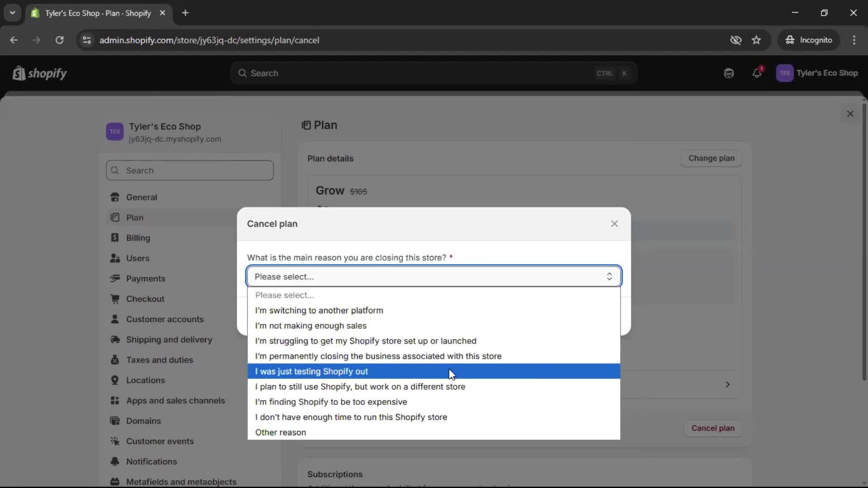This screenshot has height=488, width=868.
Task: Click the red Cancel plan button
Action: click(712, 428)
